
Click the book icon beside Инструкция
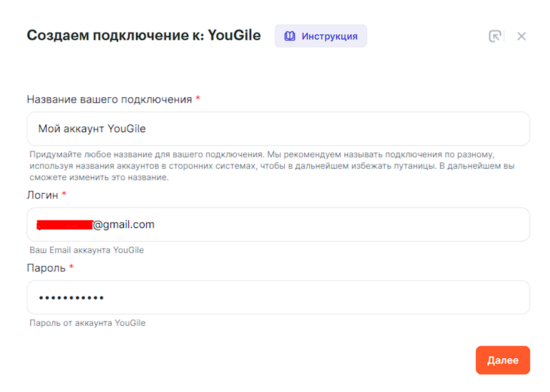290,36
